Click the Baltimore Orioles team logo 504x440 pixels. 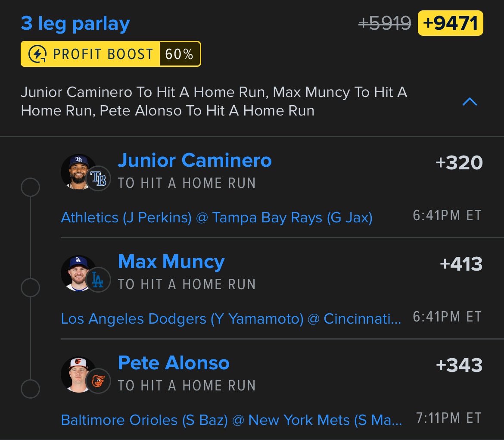98,381
